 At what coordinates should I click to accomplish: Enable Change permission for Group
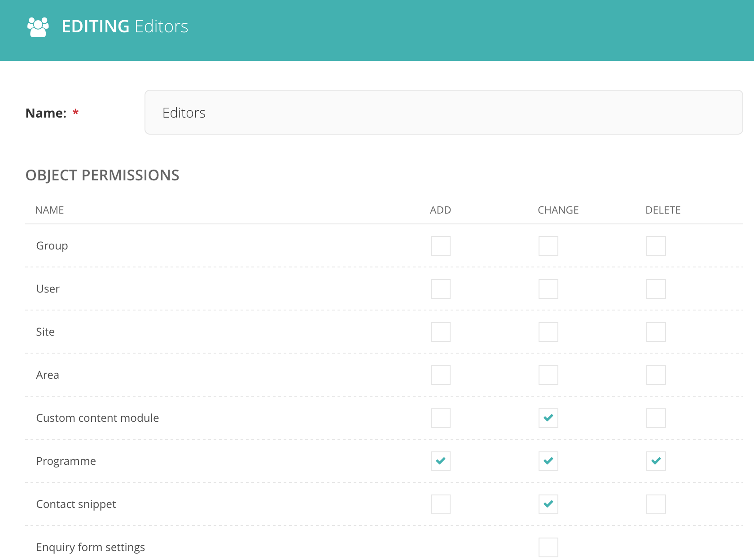pyautogui.click(x=548, y=246)
